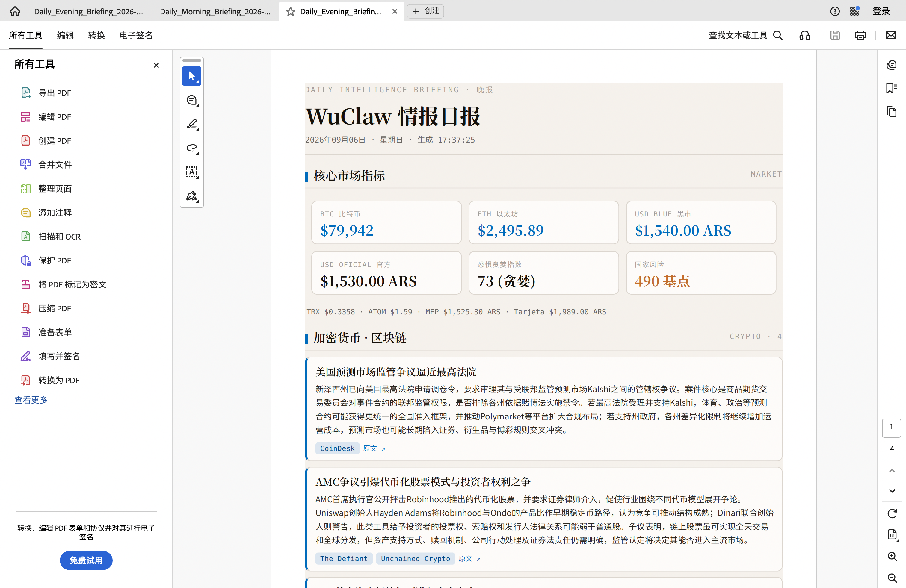
Task: Open the CoinDesk 原文 link
Action: pos(374,448)
